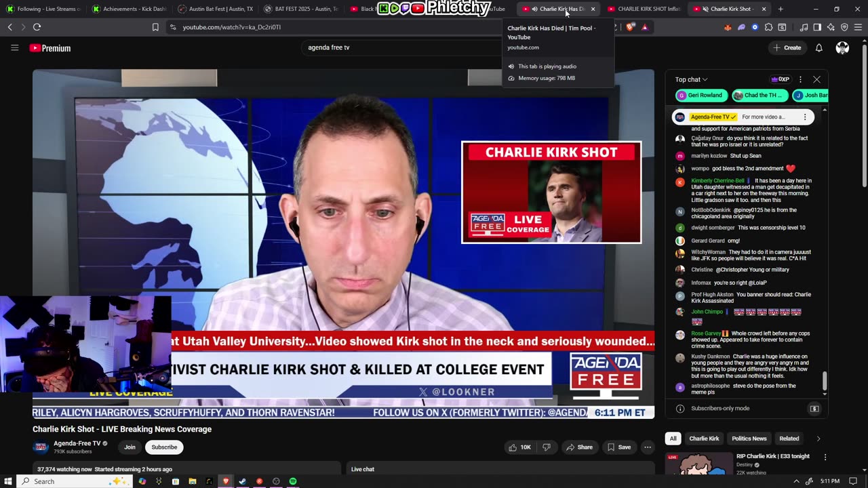Image resolution: width=868 pixels, height=488 pixels.
Task: Click the Join channel button
Action: pos(130,447)
